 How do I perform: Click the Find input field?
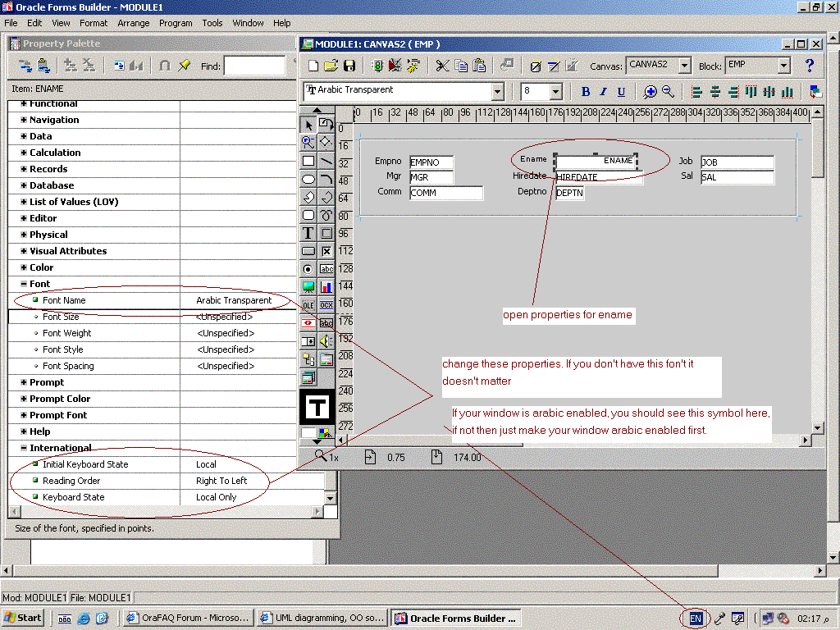click(254, 66)
